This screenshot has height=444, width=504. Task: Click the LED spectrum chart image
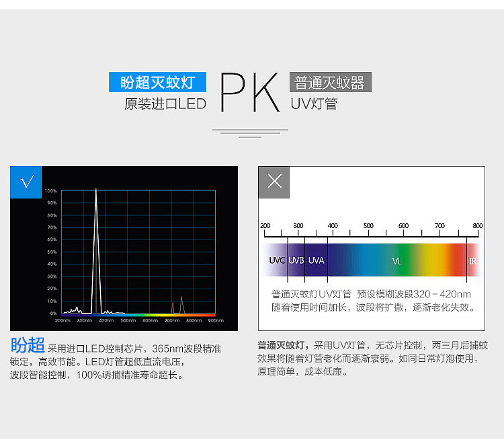pos(124,248)
